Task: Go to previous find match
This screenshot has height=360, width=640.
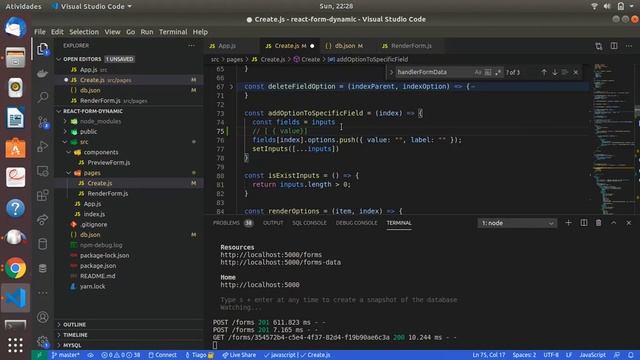Action: click(x=544, y=72)
